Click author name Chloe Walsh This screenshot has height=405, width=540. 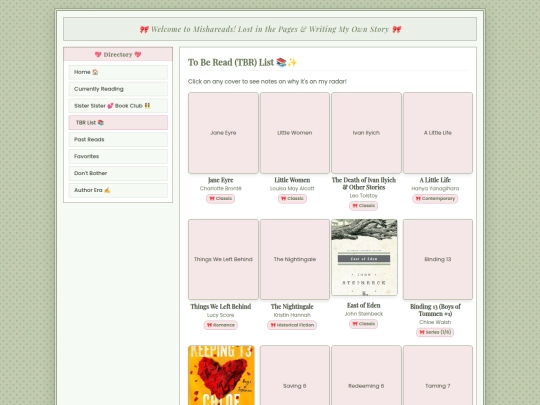[x=435, y=322]
